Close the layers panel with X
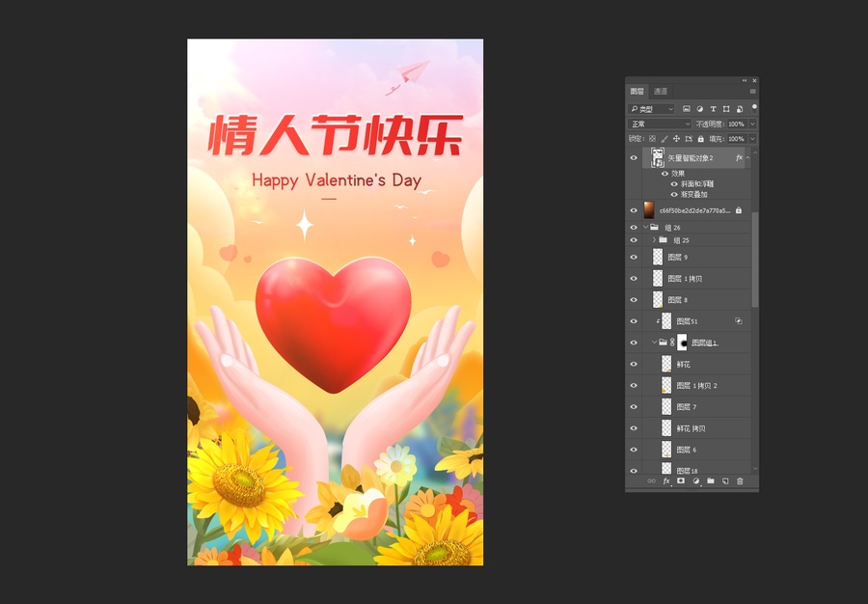868x604 pixels. [754, 81]
